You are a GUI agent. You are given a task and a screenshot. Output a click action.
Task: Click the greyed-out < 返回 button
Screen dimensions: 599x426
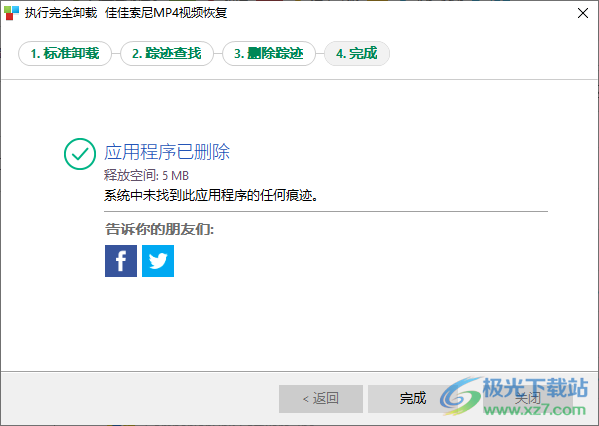click(x=321, y=399)
